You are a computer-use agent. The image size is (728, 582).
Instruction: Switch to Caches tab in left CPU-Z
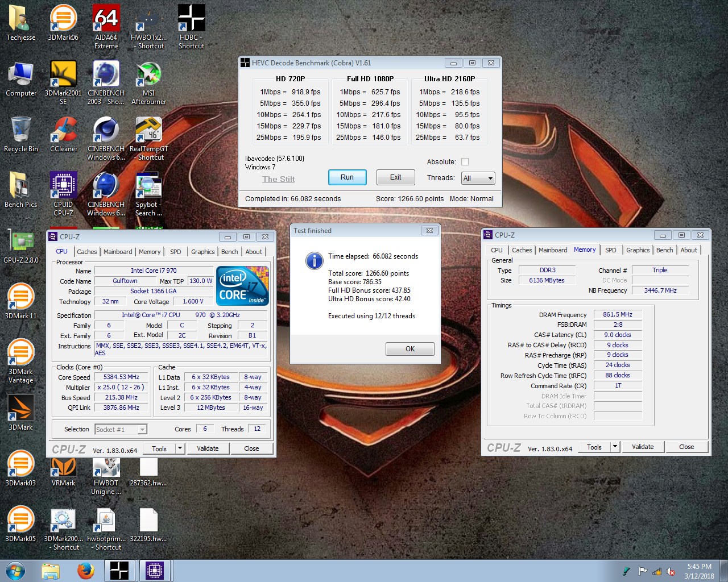click(87, 252)
